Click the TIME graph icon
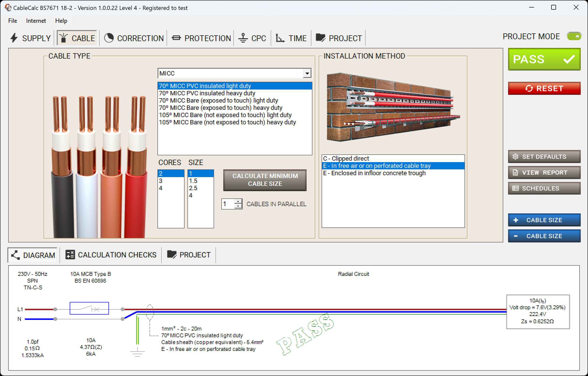588x376 pixels. [x=279, y=38]
